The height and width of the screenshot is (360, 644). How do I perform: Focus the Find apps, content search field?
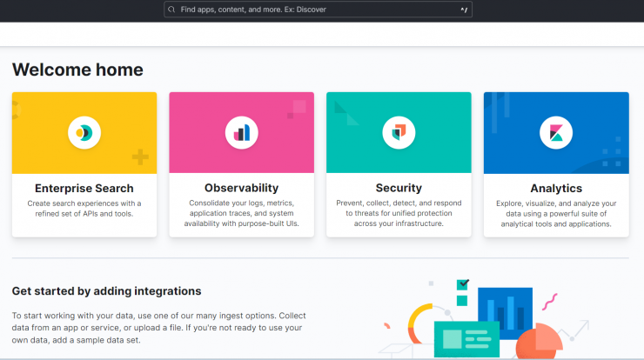pos(318,10)
